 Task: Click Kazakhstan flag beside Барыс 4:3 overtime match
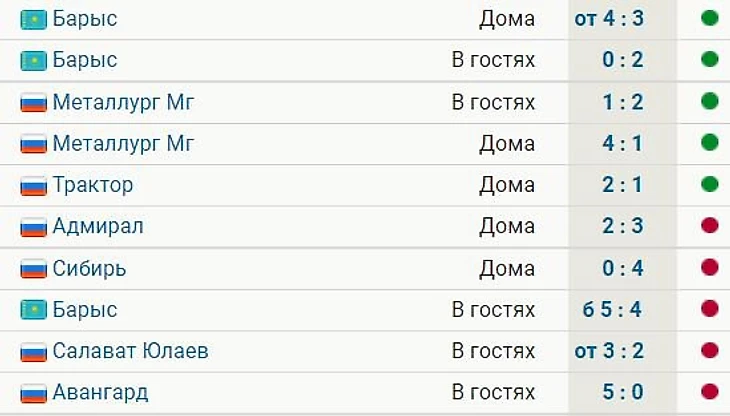pyautogui.click(x=34, y=20)
